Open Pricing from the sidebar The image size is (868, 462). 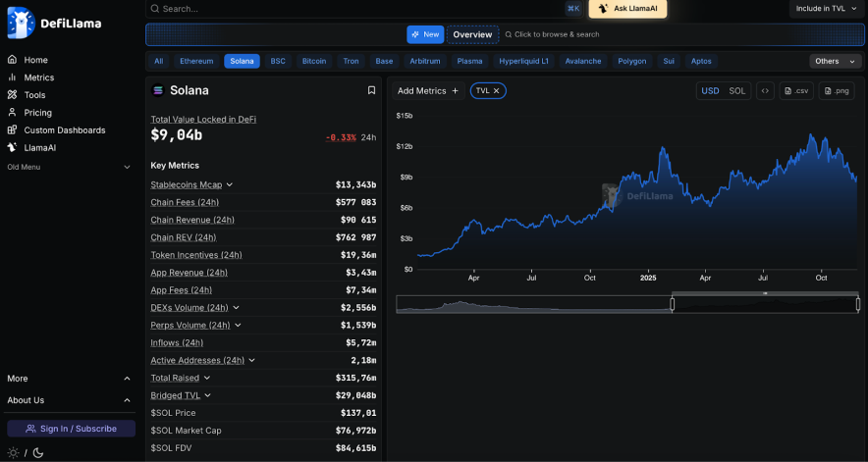pyautogui.click(x=37, y=113)
